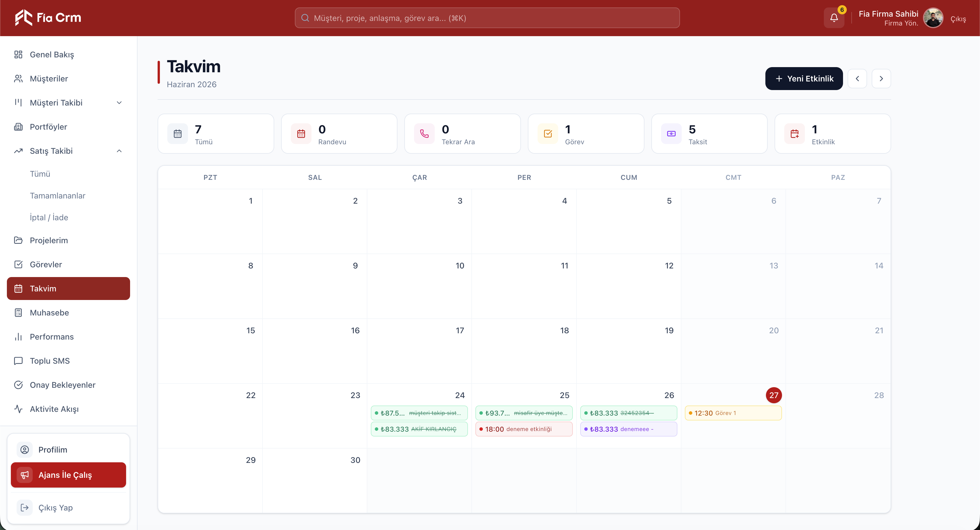Click the Ajans İle Çalış button
This screenshot has height=530, width=980.
pyautogui.click(x=68, y=475)
